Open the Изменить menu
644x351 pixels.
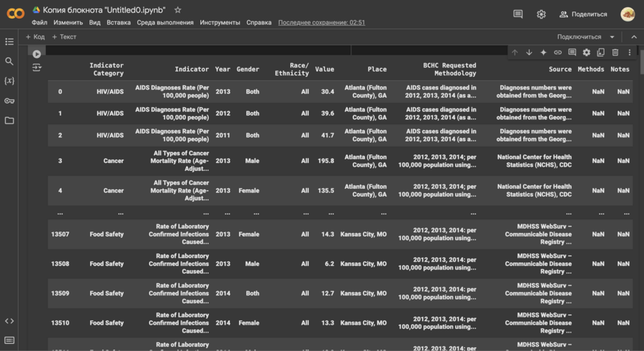pos(68,23)
